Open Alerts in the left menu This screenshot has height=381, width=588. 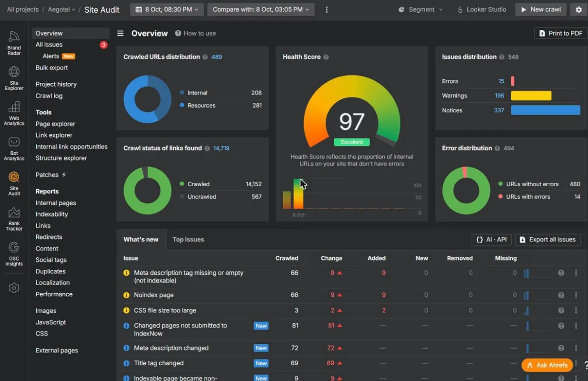(x=51, y=56)
